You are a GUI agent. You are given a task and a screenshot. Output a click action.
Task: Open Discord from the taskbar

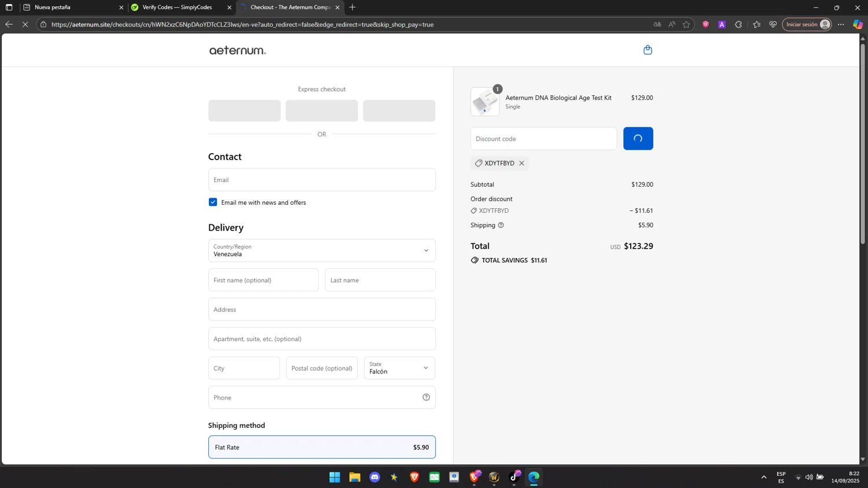374,477
